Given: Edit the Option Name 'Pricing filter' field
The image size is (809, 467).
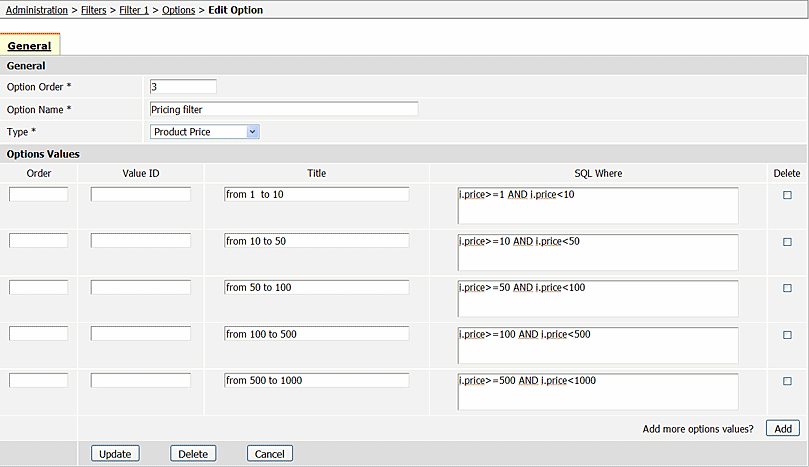Looking at the screenshot, I should pos(284,109).
